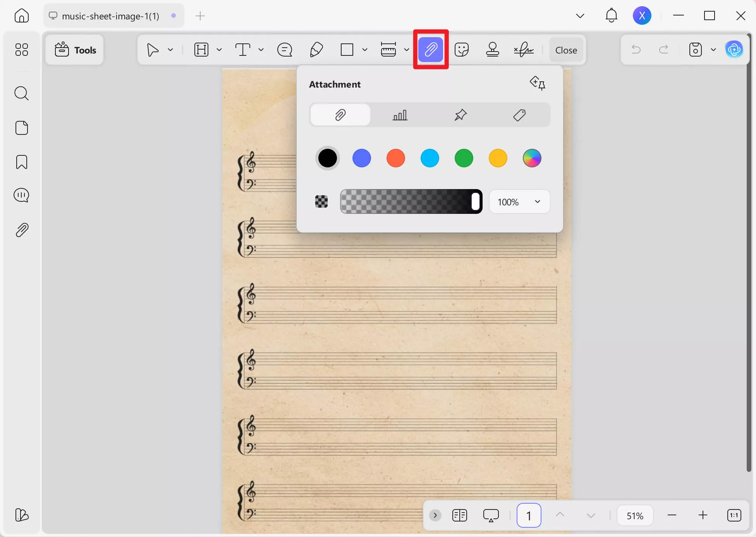Zoom out with the minus button
This screenshot has width=756, height=537.
[672, 515]
